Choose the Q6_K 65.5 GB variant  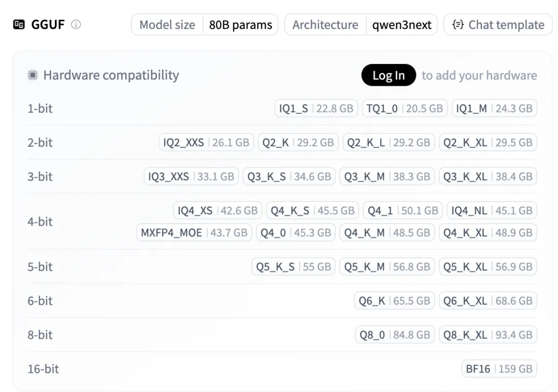394,301
